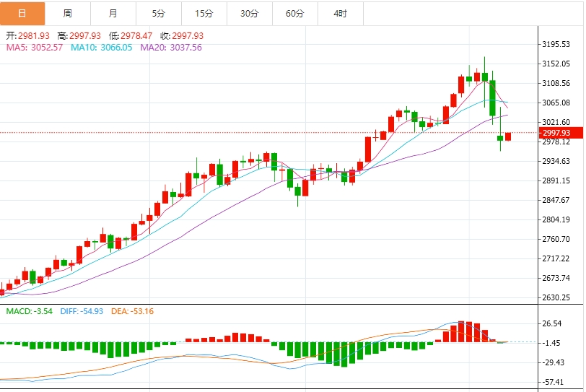Select the 4时 timeframe tab
Image resolution: width=586 pixels, height=392 pixels.
pyautogui.click(x=341, y=14)
